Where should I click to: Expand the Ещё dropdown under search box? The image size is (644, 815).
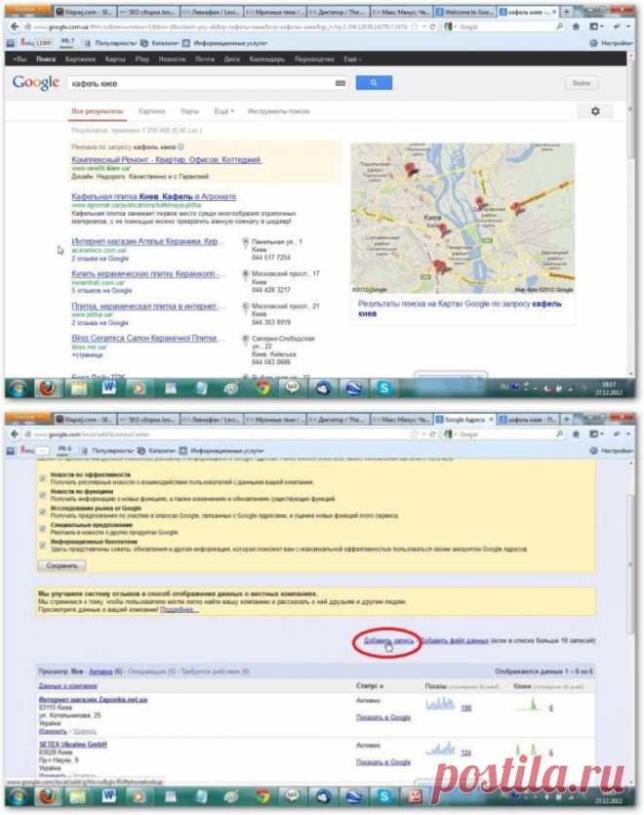click(224, 111)
